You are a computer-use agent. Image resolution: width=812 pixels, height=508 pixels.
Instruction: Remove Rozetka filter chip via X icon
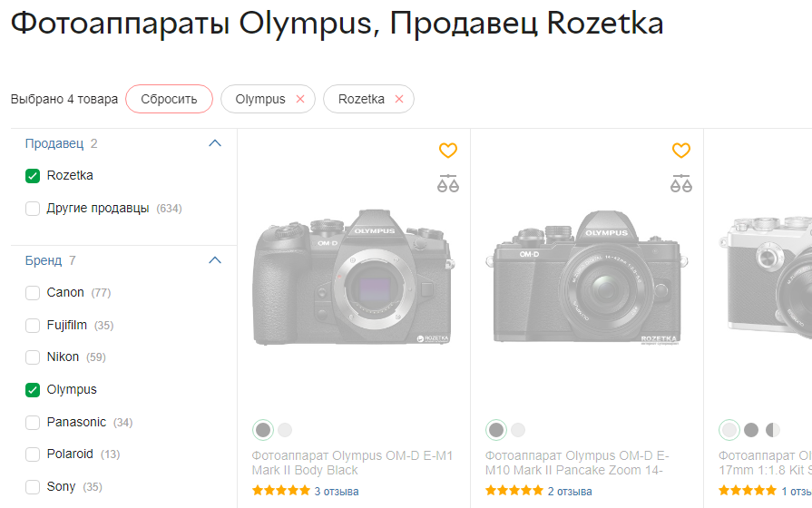click(399, 99)
